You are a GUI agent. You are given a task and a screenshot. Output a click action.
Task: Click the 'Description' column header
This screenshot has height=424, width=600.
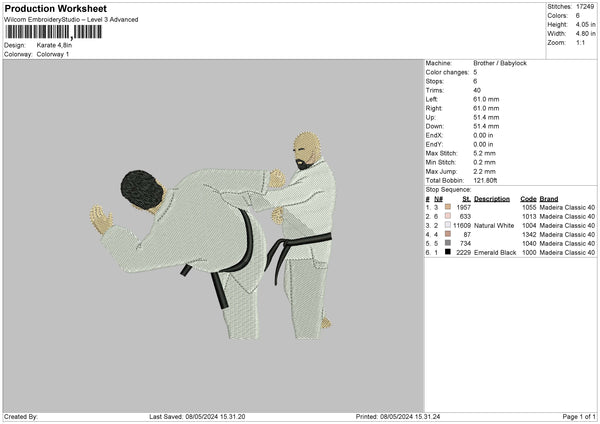[x=492, y=199]
